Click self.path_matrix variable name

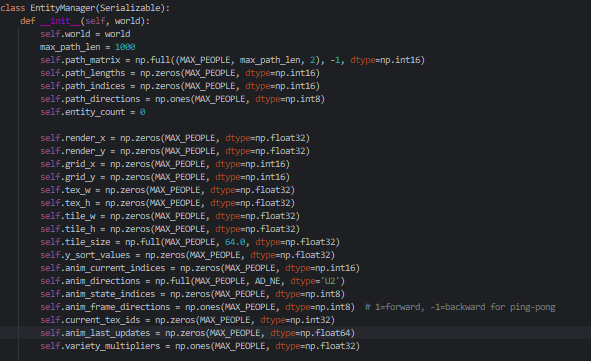pyautogui.click(x=80, y=60)
